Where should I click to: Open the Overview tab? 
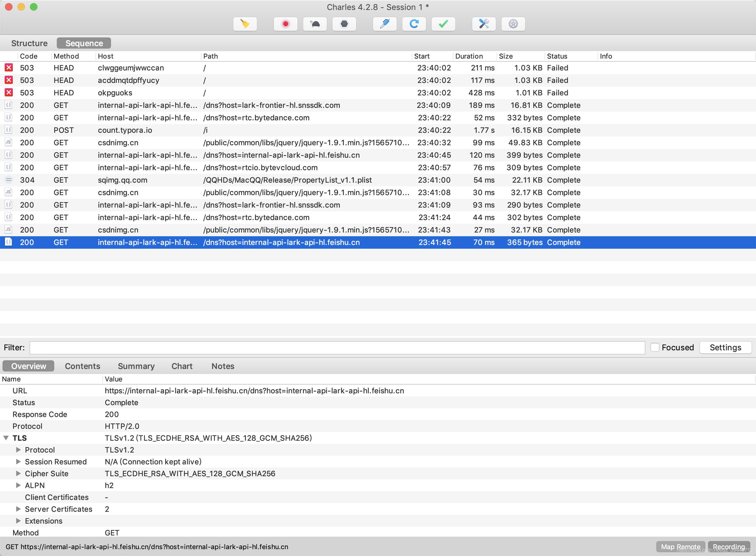29,366
